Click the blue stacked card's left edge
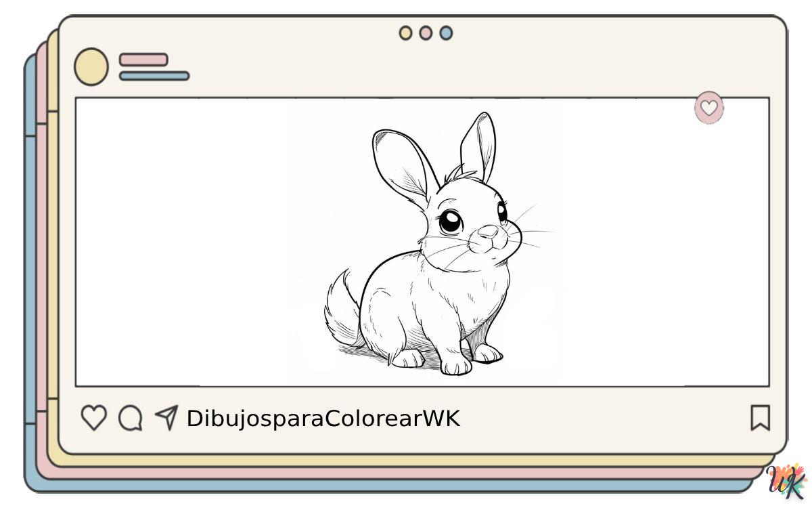Screen dimensions: 812x508 [x=30, y=271]
